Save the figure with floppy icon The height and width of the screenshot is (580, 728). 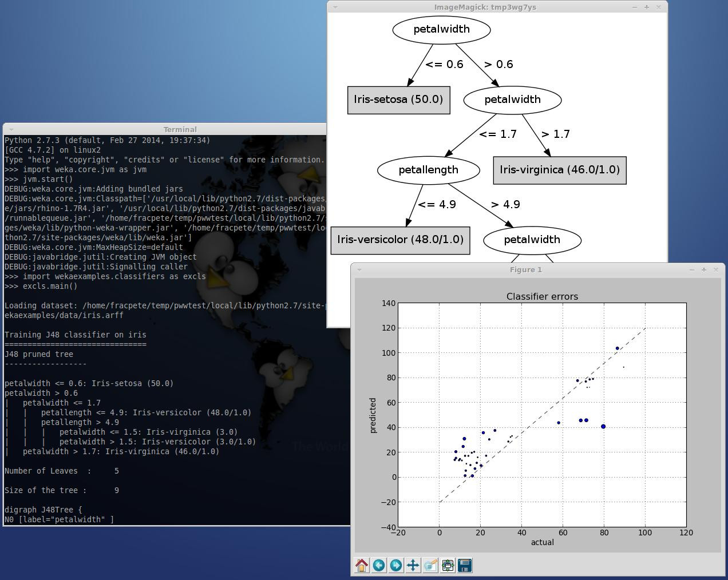pyautogui.click(x=465, y=566)
